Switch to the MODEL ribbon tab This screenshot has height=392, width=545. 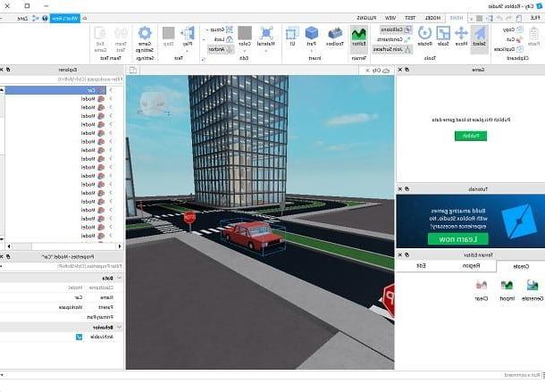coord(432,18)
